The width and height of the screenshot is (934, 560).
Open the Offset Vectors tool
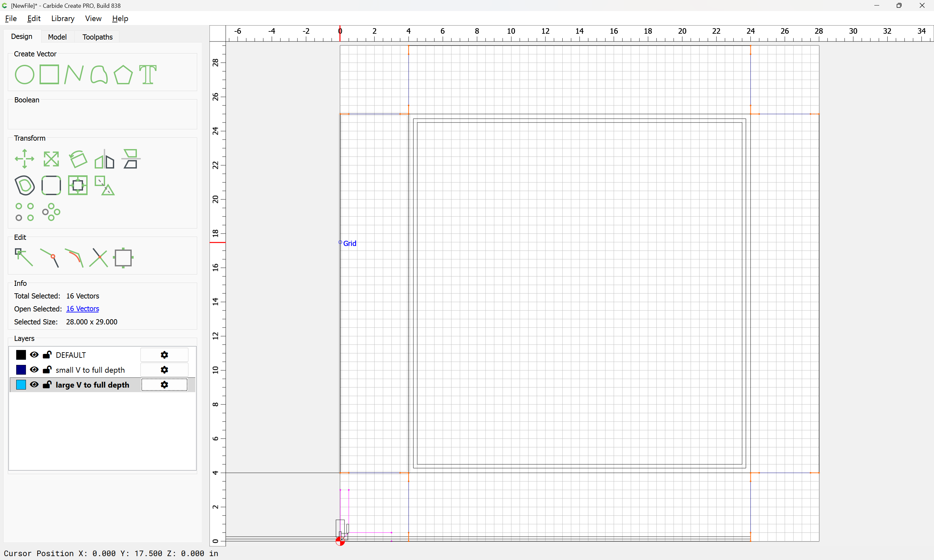[x=25, y=185]
